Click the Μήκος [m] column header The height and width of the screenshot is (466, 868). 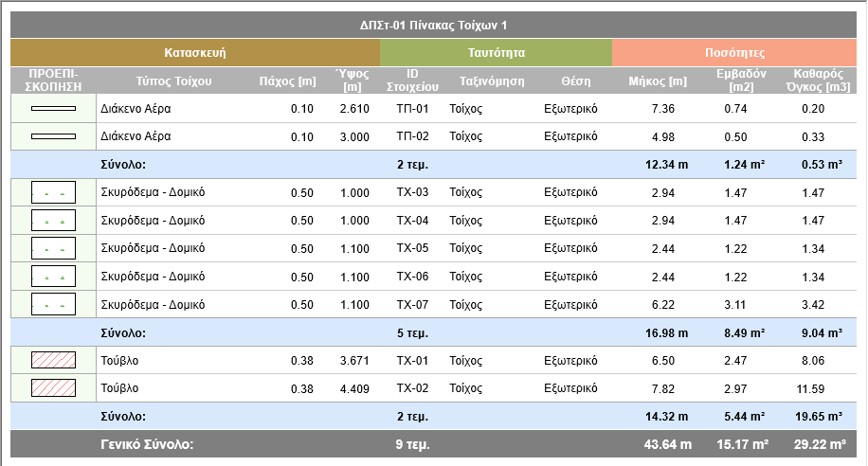(658, 81)
